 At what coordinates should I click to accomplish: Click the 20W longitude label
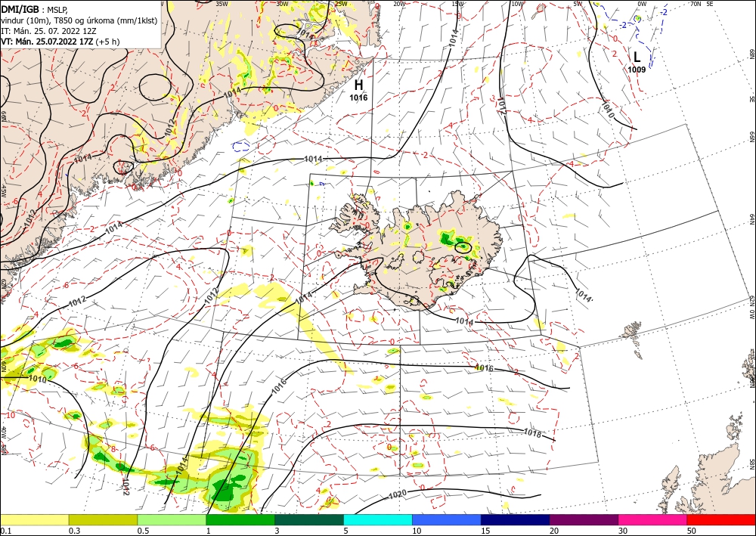click(x=398, y=4)
